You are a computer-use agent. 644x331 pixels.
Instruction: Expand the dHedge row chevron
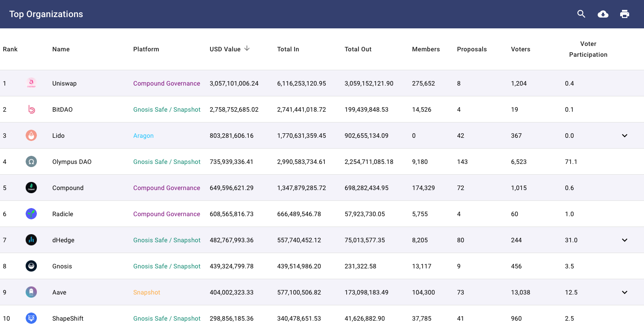tap(624, 240)
